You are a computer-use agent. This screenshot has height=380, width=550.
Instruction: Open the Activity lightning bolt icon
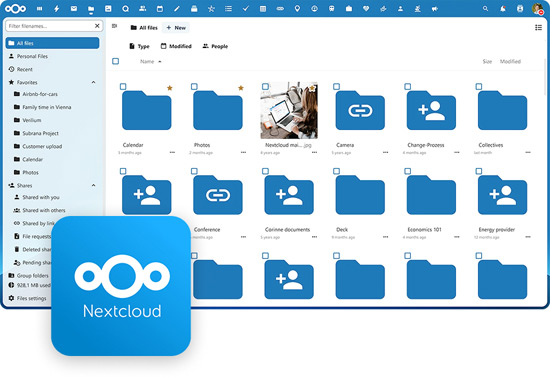[x=56, y=9]
